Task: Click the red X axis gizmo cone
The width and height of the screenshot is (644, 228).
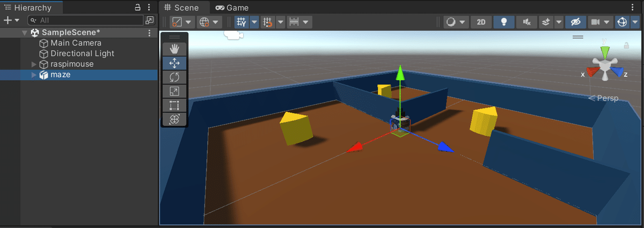Action: (592, 72)
